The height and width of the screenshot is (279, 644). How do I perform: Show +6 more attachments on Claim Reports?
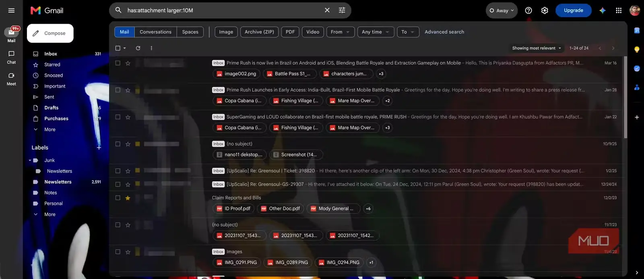point(368,208)
